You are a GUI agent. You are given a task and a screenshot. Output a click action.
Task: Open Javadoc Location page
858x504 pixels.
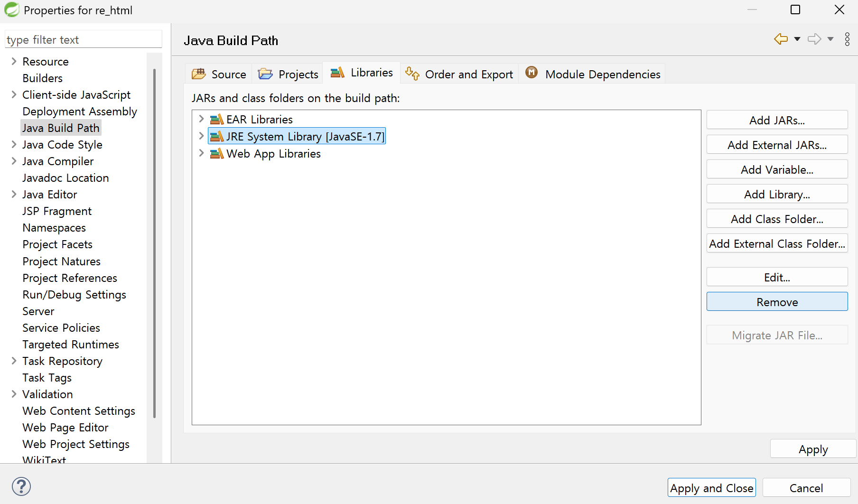point(65,177)
